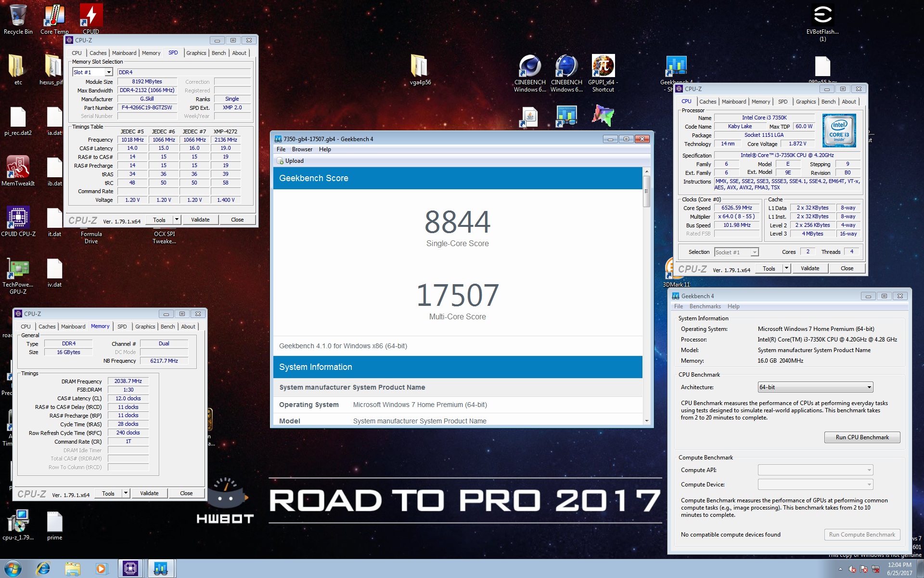Open File menu in Geekbench results window

tap(281, 149)
